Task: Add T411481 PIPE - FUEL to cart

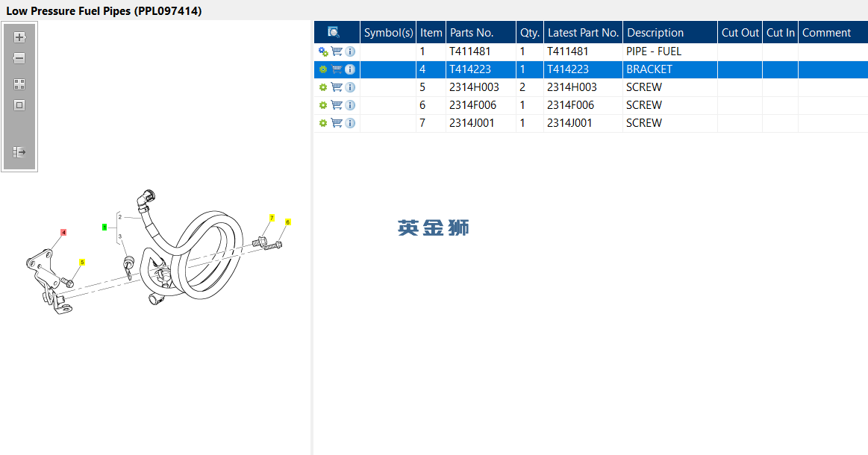Action: (x=337, y=51)
